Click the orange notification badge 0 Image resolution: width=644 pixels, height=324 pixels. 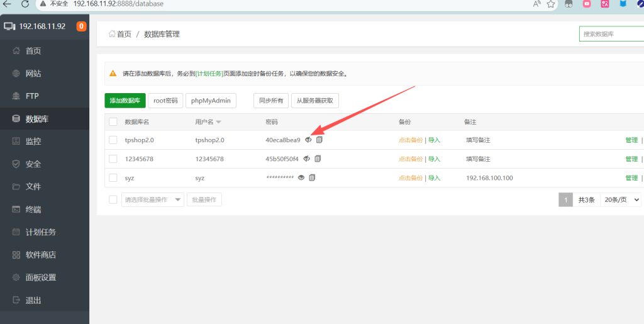(x=81, y=26)
